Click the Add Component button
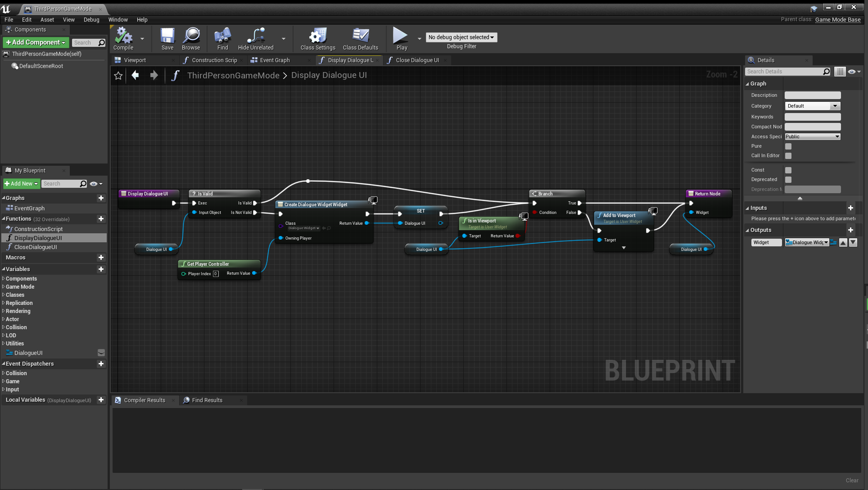The height and width of the screenshot is (490, 868). pos(36,42)
